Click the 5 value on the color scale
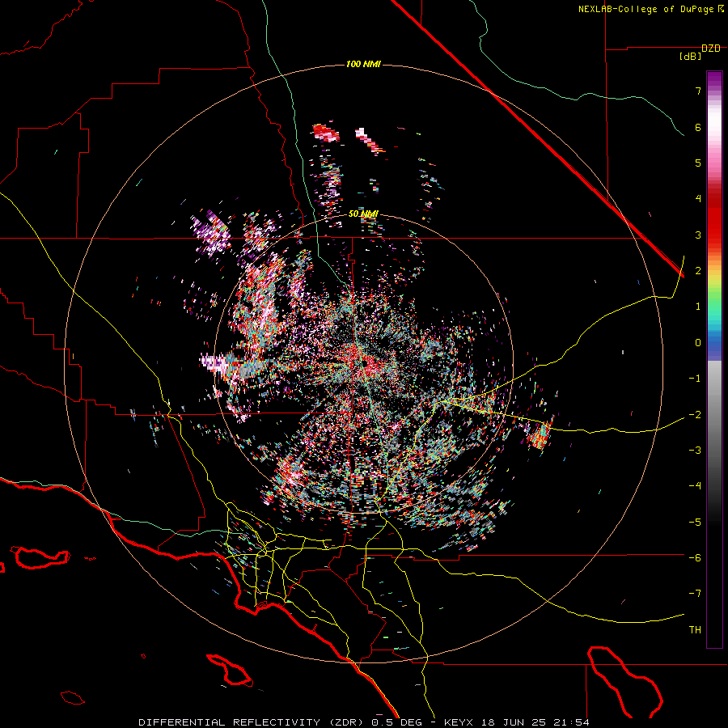This screenshot has width=728, height=728. 698,163
